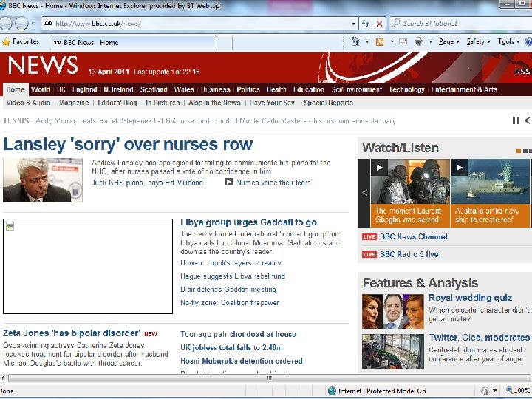Open Junk NHS plans, says Ed Miliband
This screenshot has height=399, width=532.
coord(147,183)
